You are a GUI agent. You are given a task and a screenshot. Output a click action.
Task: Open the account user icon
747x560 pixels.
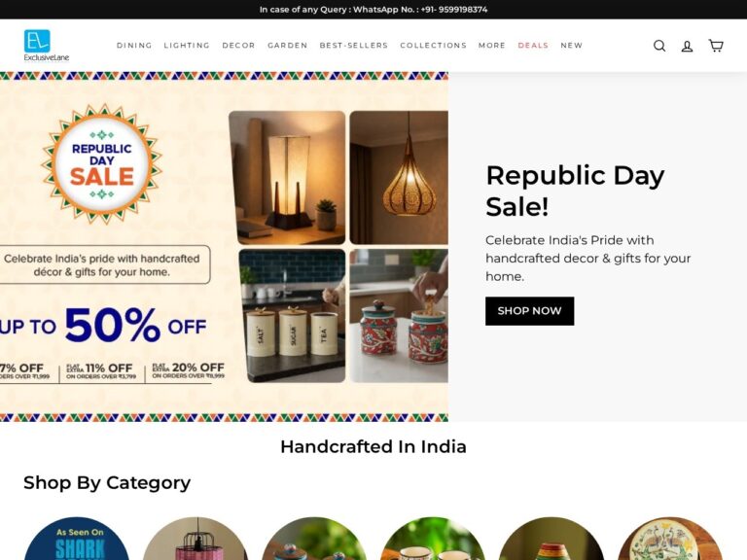[687, 46]
